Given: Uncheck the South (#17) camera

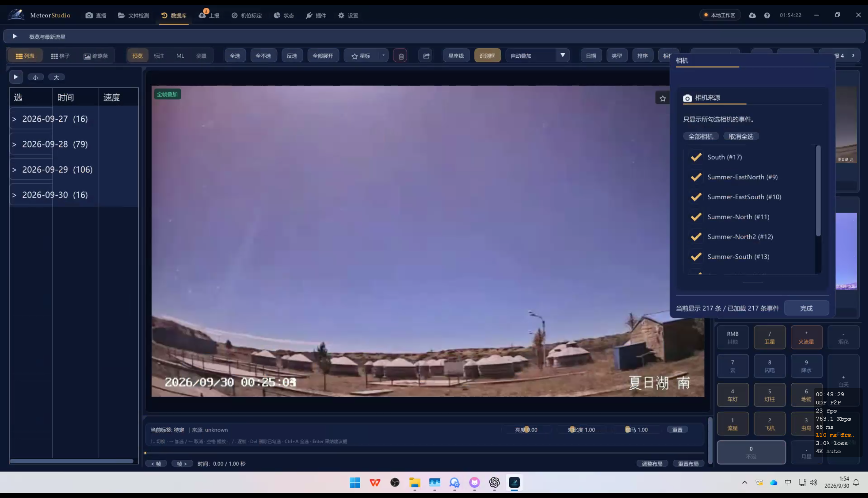Looking at the screenshot, I should coord(696,157).
